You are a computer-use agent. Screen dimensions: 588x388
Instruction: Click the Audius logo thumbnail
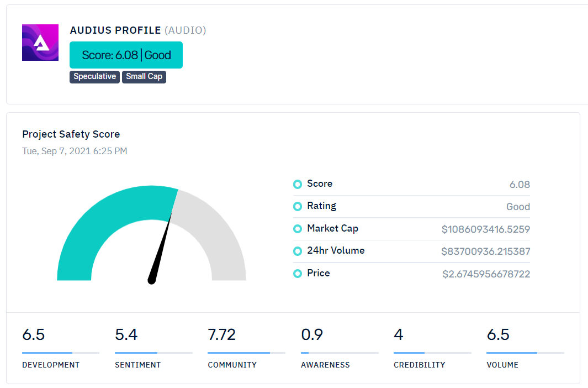tap(40, 43)
